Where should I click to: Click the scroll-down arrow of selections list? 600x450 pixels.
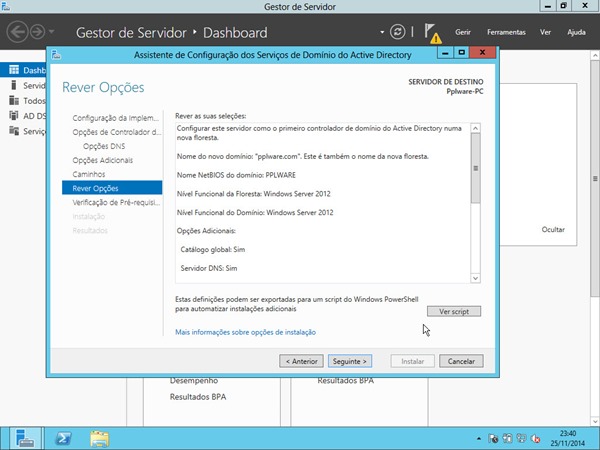click(475, 279)
